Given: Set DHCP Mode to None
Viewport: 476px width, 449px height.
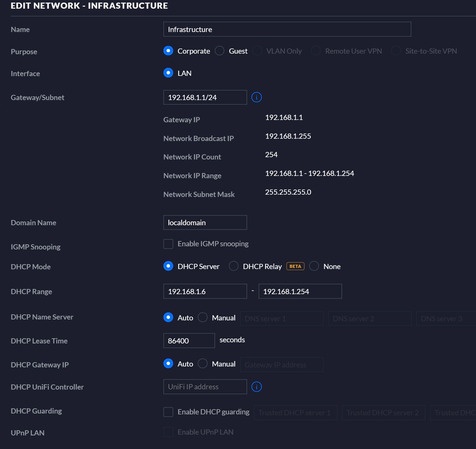Looking at the screenshot, I should [x=314, y=266].
